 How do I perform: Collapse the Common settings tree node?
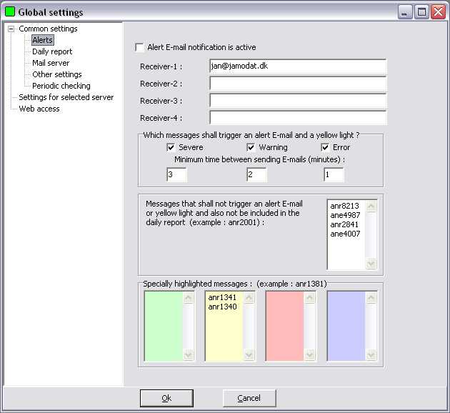tap(11, 29)
